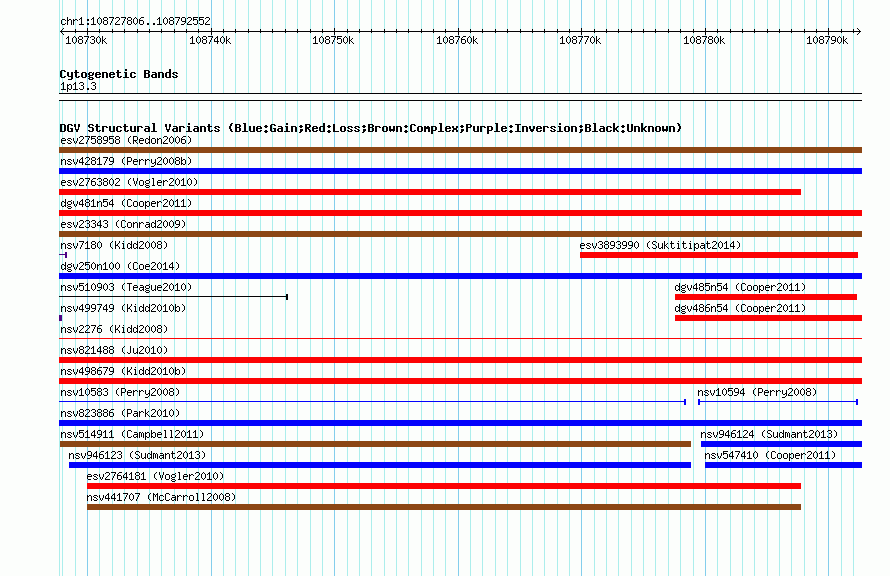Select nsv946124 (Sudmant2013) label

click(769, 434)
